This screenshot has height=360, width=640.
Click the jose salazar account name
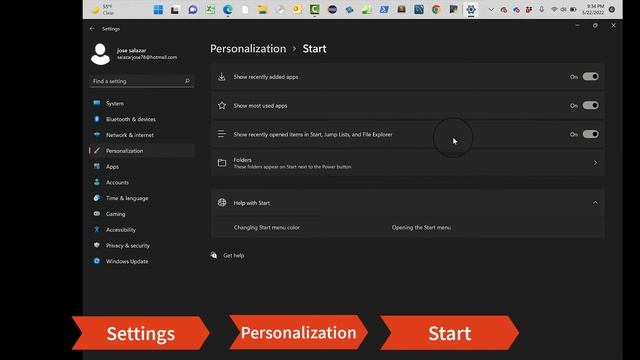coord(131,50)
